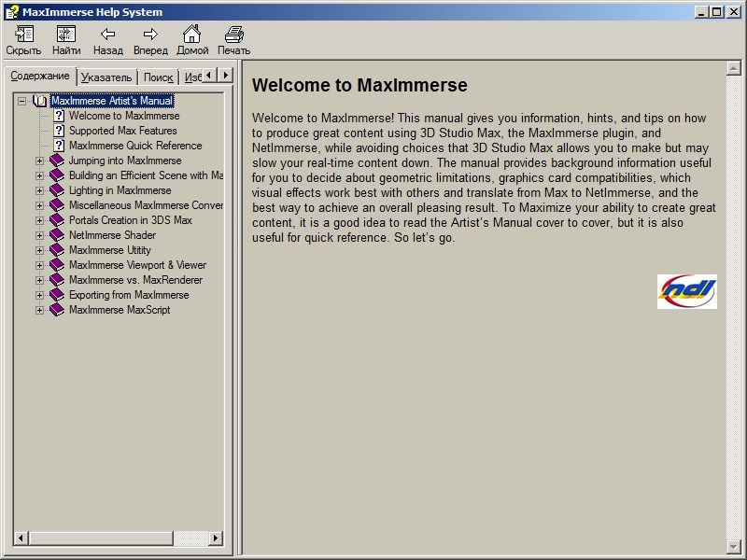Screen dimensions: 747x560
Task: Click the tree's horizontal scrollbar right arrow
Action: [x=216, y=539]
